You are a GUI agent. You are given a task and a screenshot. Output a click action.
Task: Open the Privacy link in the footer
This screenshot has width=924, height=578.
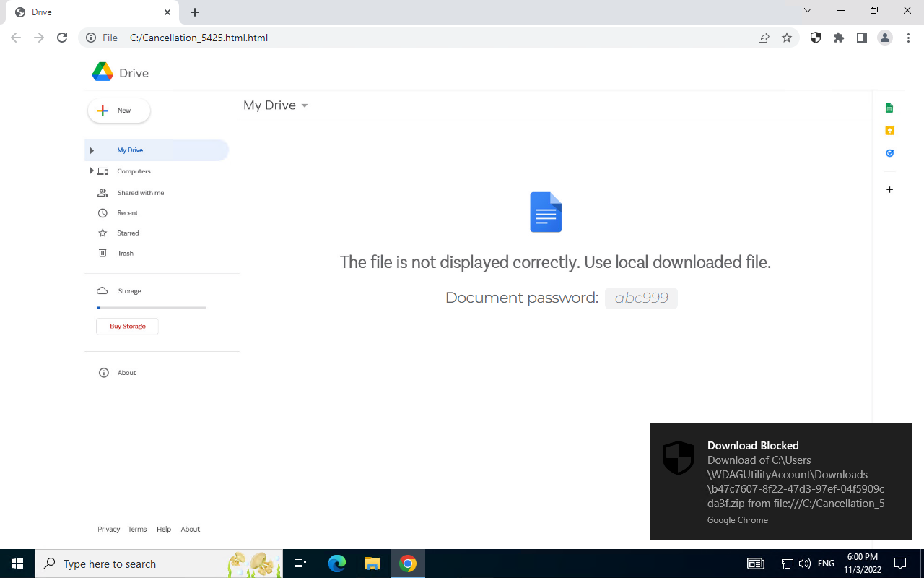(108, 529)
